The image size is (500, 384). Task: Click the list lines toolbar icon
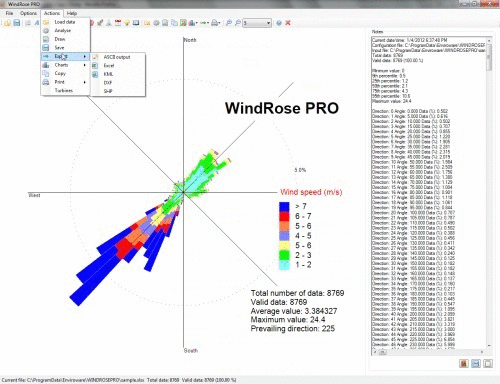tap(28, 23)
